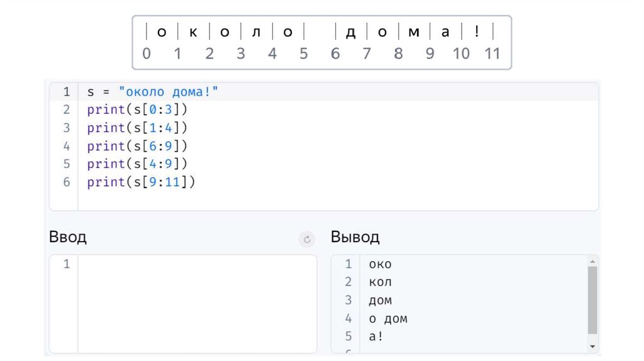Click index number 10 in the diagram

tap(461, 53)
